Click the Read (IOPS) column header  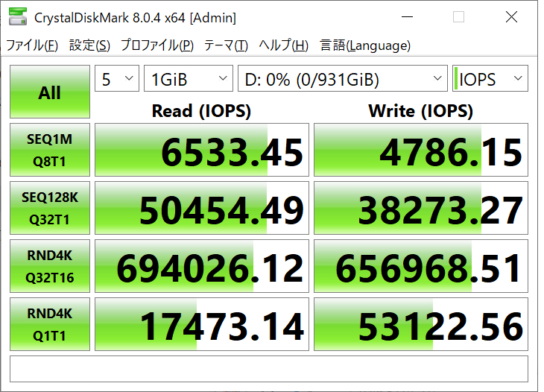tap(201, 111)
